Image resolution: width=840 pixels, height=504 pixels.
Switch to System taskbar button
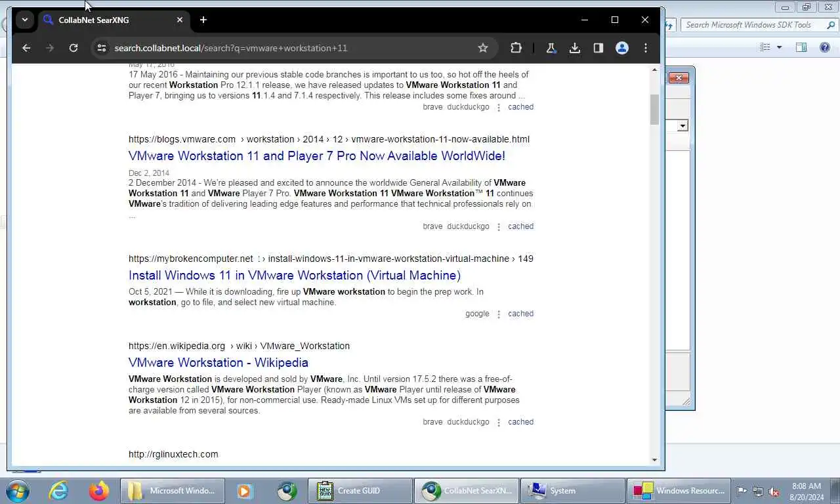(x=573, y=491)
